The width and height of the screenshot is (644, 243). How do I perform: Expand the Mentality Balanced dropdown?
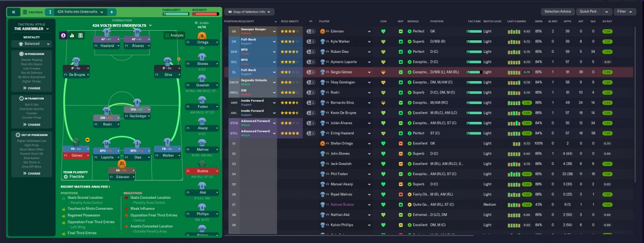pyautogui.click(x=32, y=44)
